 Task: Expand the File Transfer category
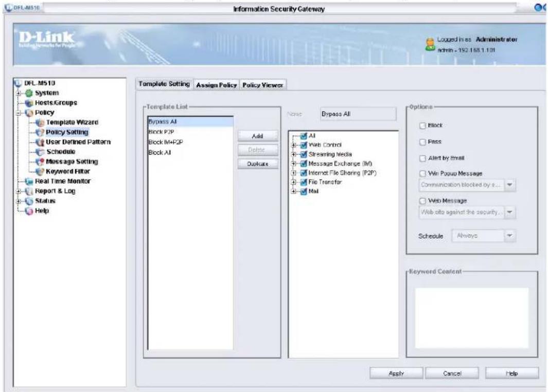pos(294,182)
